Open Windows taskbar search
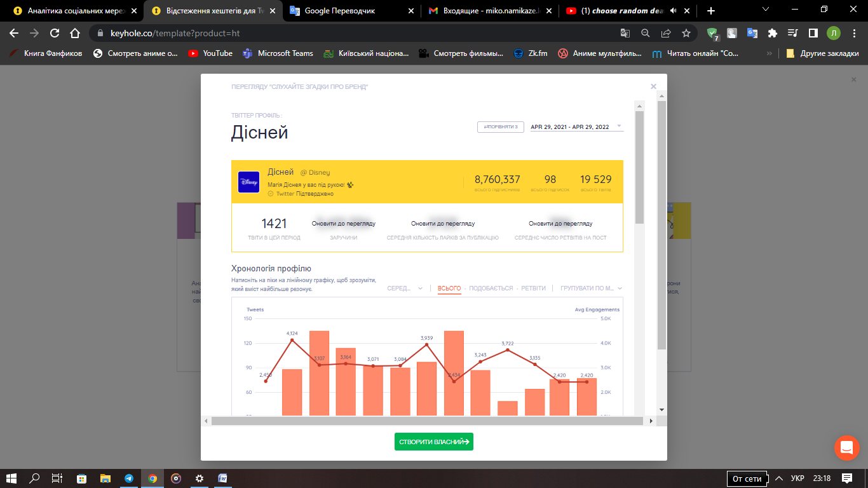Viewport: 868px width, 488px height. click(35, 478)
